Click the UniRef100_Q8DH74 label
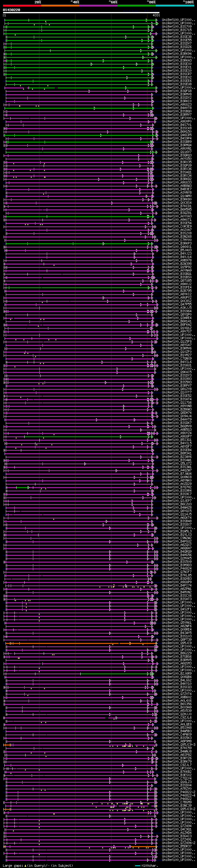197x868 pixels. point(177,412)
